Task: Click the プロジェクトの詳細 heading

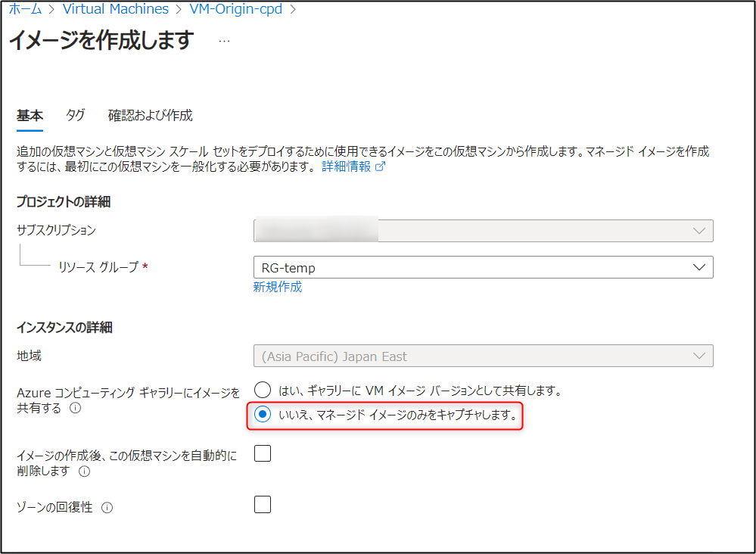Action: 64,201
